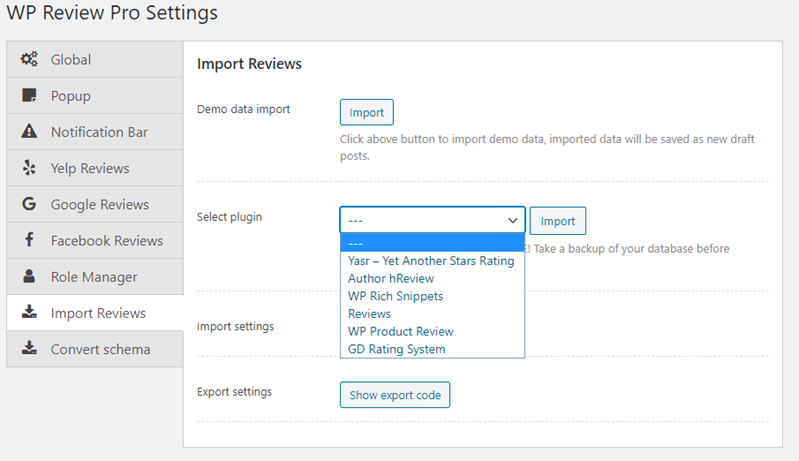
Task: Click the database backup warning text
Action: [628, 249]
